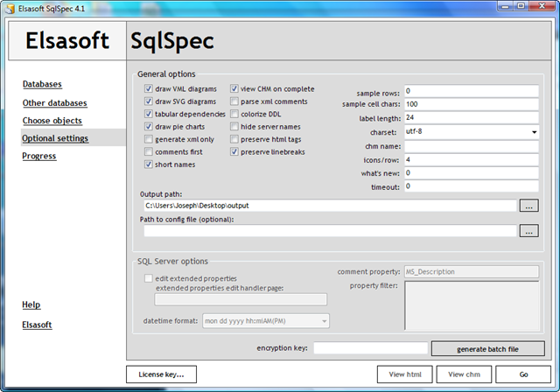Minimize the SqlSpec window
The width and height of the screenshot is (560, 392).
point(506,6)
